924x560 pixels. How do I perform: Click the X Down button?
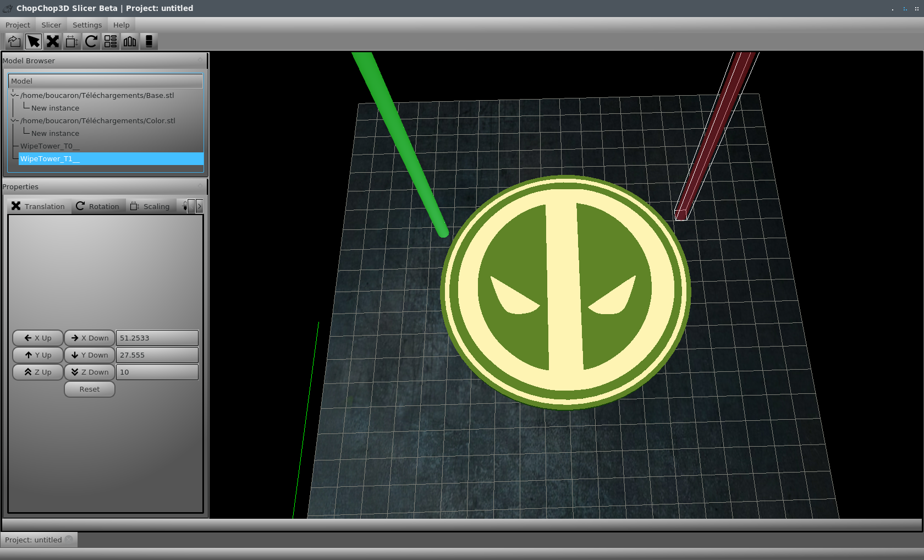pyautogui.click(x=90, y=338)
